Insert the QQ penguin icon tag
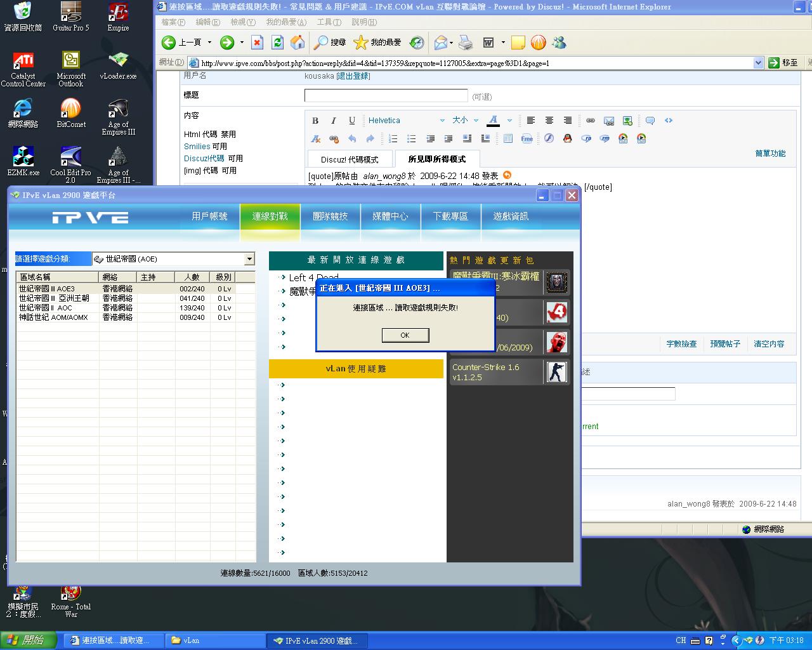Screen dimensions: 812x650 point(568,139)
